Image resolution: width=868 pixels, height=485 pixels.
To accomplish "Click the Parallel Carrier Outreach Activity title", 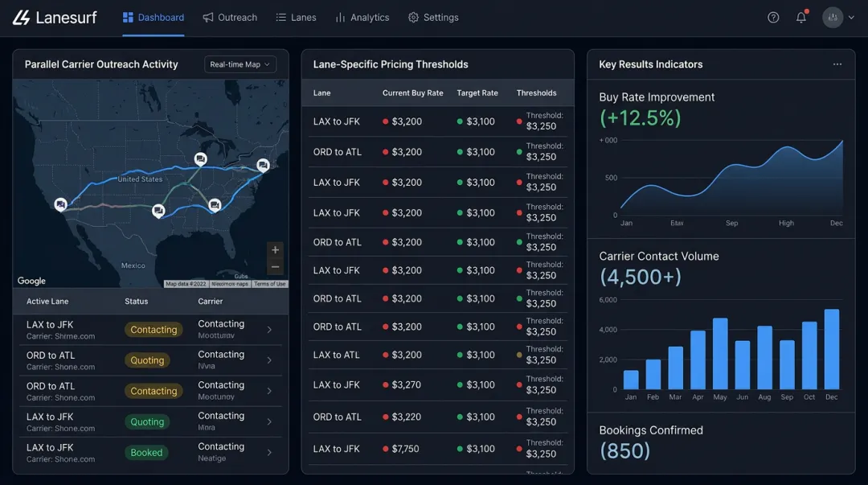I will (x=101, y=64).
